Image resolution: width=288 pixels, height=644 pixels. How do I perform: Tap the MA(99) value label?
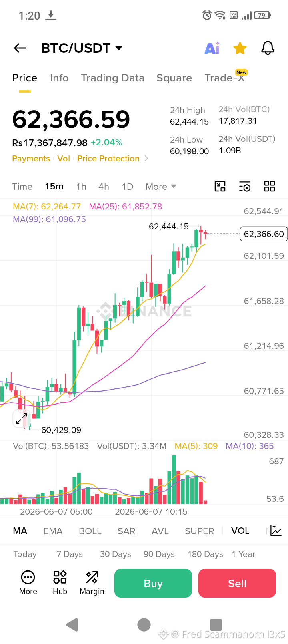(49, 219)
